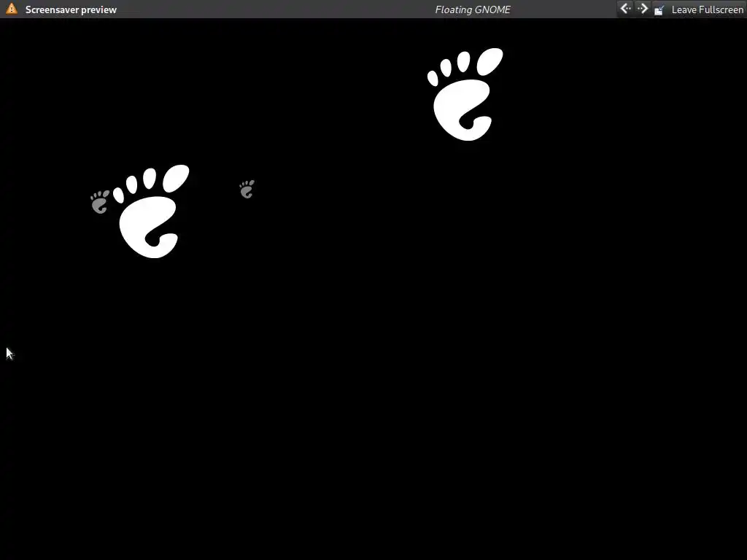Click the previous screensaver arrow button
The image size is (747, 560).
tap(625, 9)
